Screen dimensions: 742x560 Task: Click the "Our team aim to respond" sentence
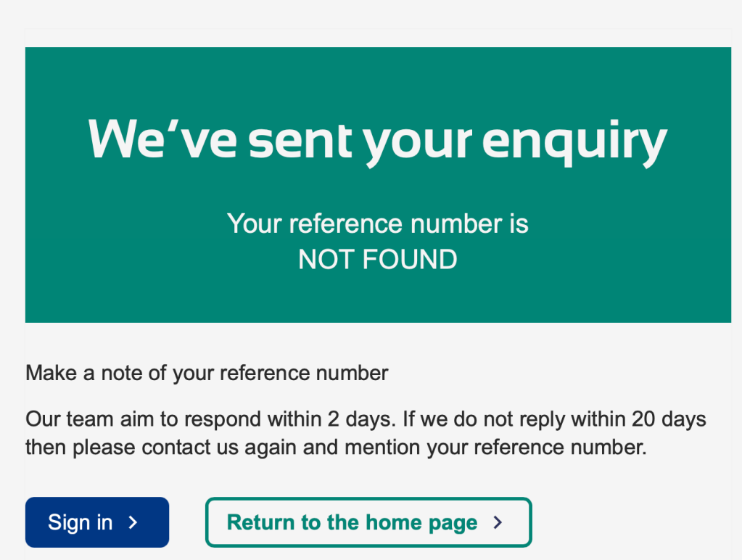(145, 419)
